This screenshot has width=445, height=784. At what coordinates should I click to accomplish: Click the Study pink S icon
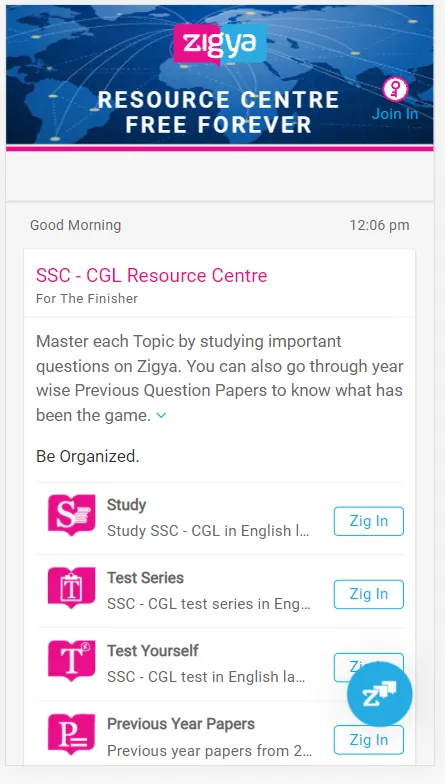point(72,515)
